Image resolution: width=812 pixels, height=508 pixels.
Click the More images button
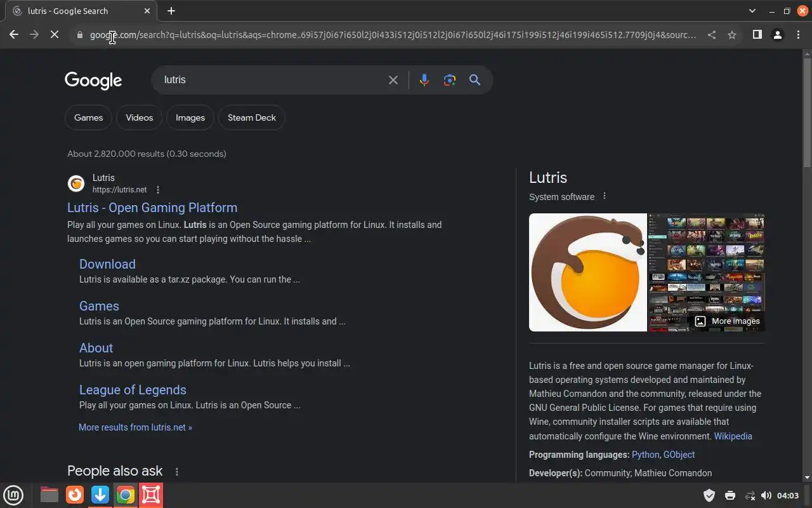point(727,321)
